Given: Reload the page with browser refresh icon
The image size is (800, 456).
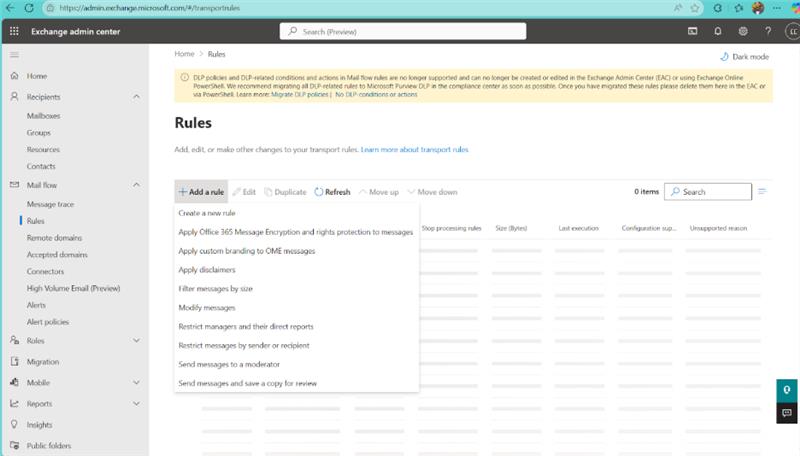Looking at the screenshot, I should pos(29,8).
